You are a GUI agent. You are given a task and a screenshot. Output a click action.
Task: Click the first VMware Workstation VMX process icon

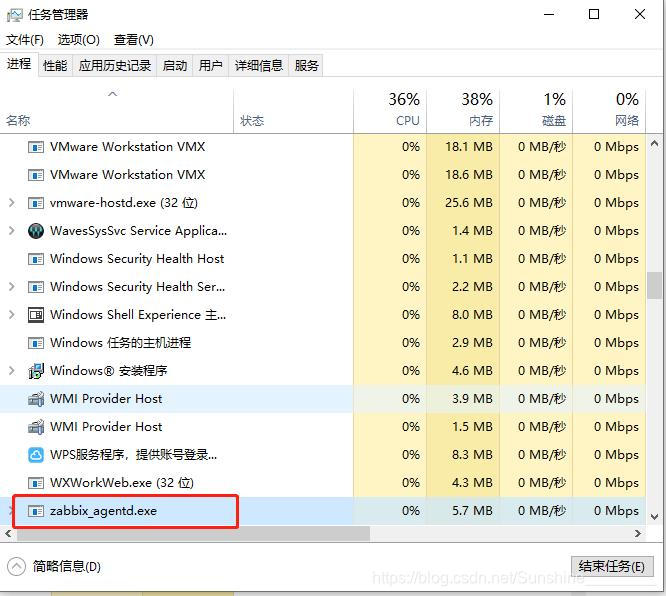[36, 147]
